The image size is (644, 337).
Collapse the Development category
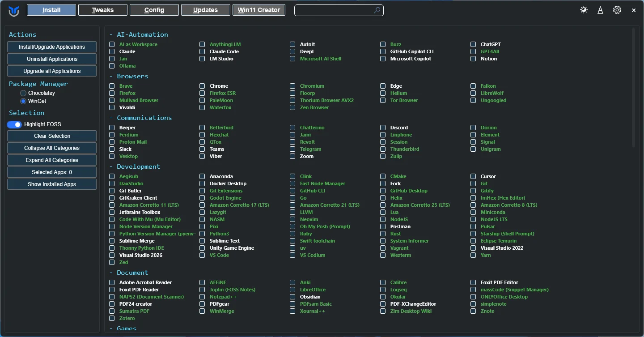(x=135, y=166)
